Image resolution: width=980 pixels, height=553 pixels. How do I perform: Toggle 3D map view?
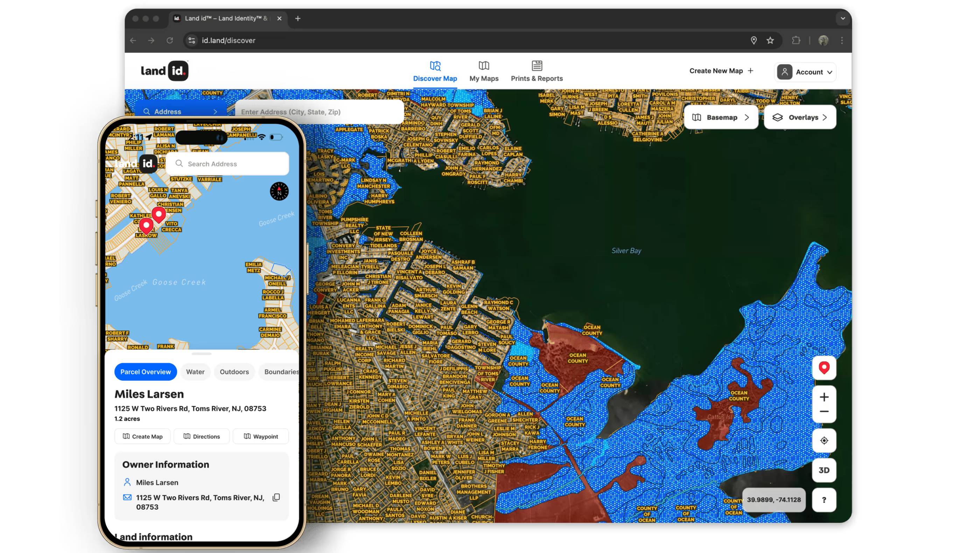click(x=824, y=470)
